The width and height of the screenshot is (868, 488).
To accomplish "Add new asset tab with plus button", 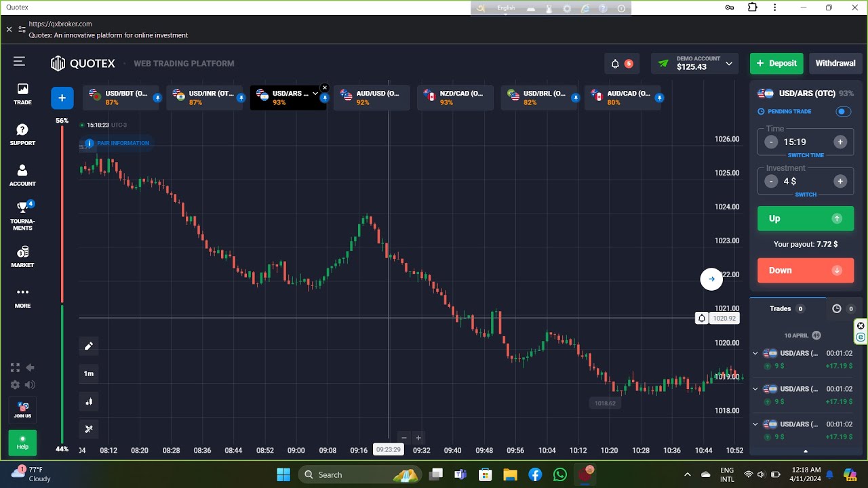I will [x=62, y=98].
